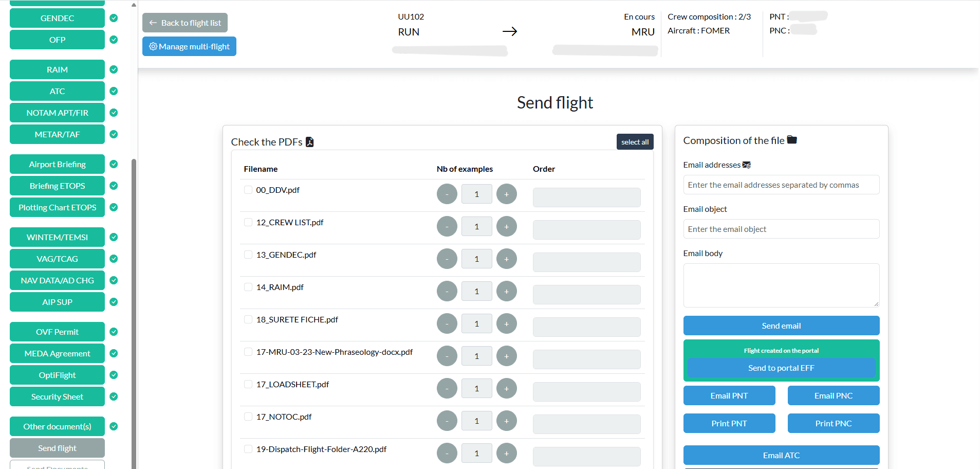Click the Order field for 13_GENDEC.pdf
The height and width of the screenshot is (469, 980).
[586, 262]
